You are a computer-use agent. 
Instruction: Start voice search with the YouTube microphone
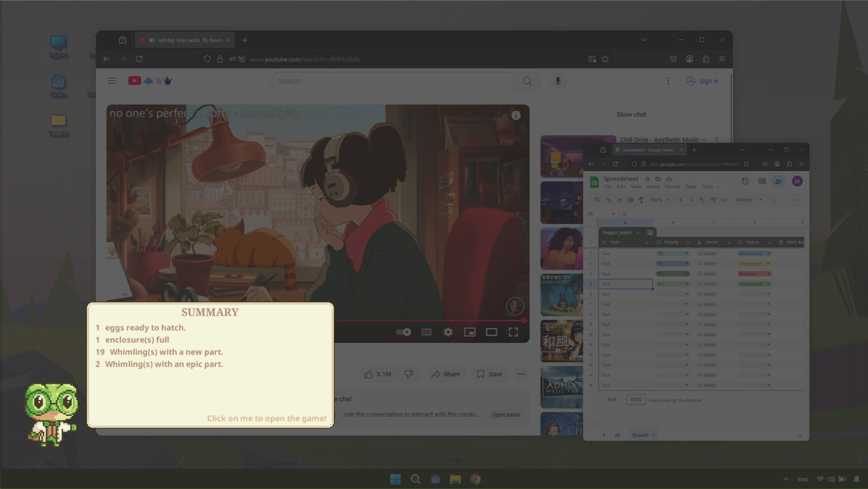(x=558, y=81)
